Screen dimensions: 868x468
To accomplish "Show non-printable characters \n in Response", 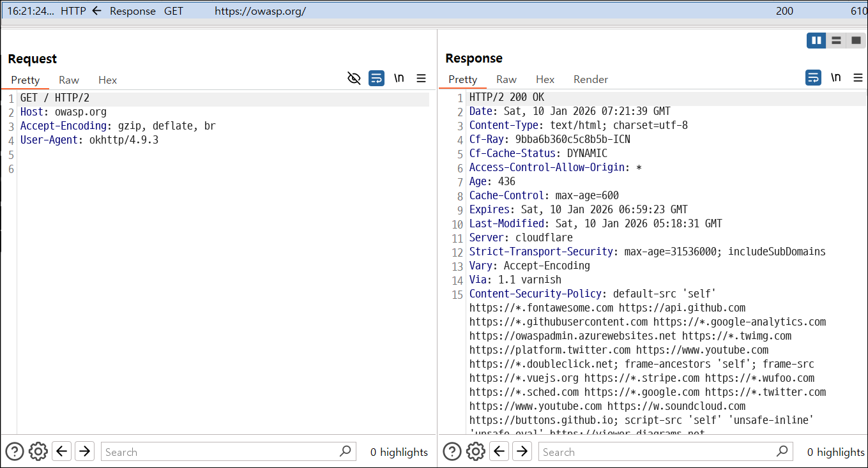I will click(x=835, y=78).
